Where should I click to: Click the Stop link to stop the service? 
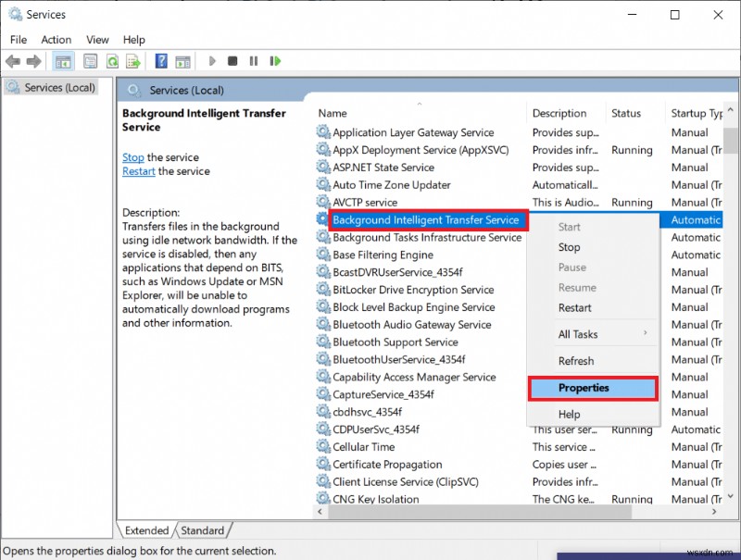pyautogui.click(x=132, y=157)
